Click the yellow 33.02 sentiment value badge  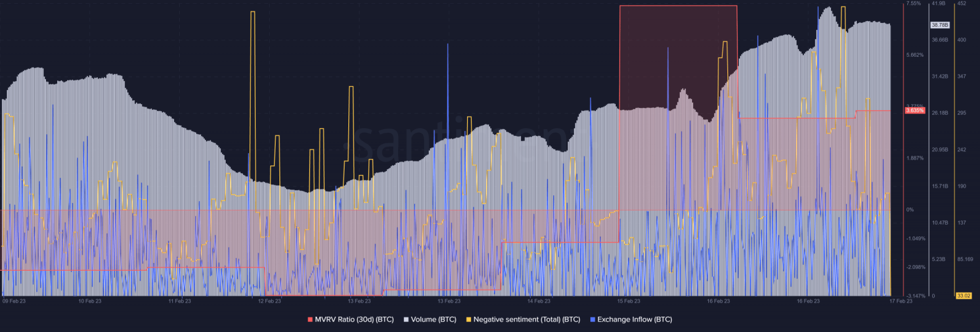963,296
